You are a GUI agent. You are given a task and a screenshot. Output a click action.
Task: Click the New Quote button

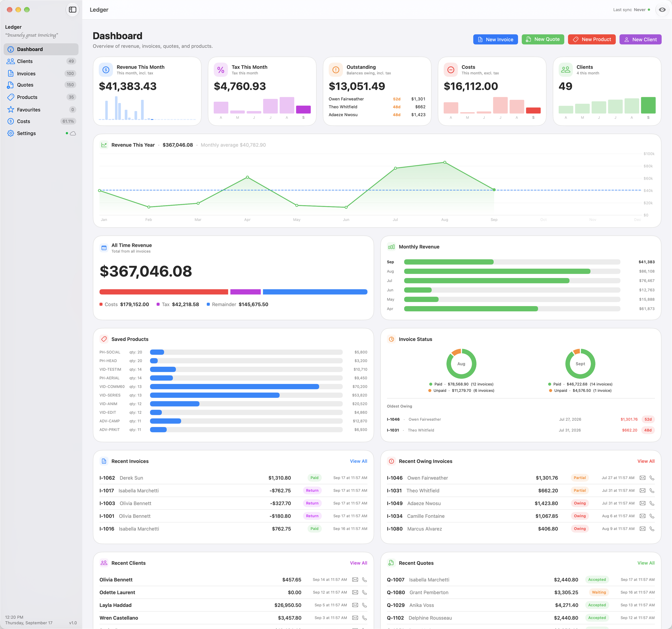542,39
